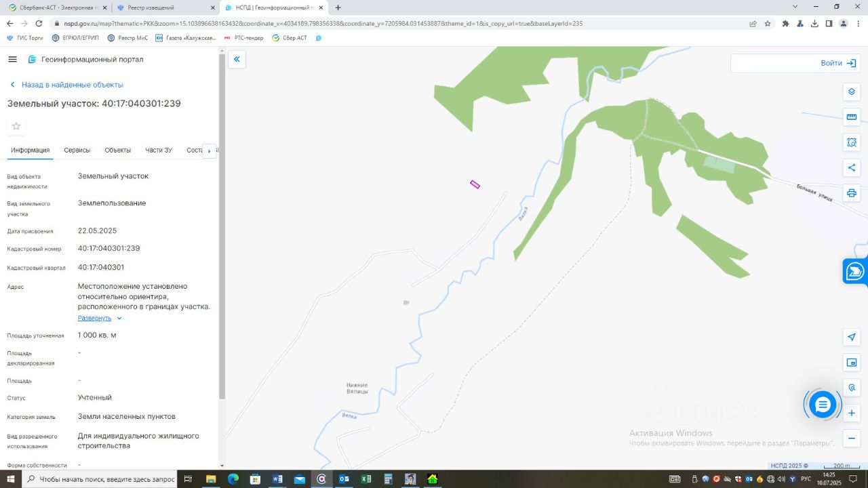This screenshot has width=868, height=488.
Task: Click the Геоинформационный портал logo icon
Action: [32, 60]
